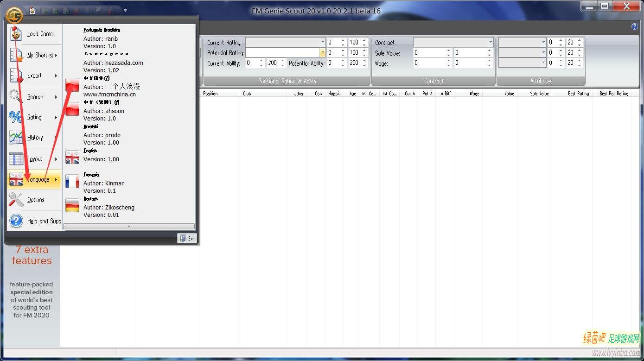Sort by the Sale Value column header

coord(535,94)
